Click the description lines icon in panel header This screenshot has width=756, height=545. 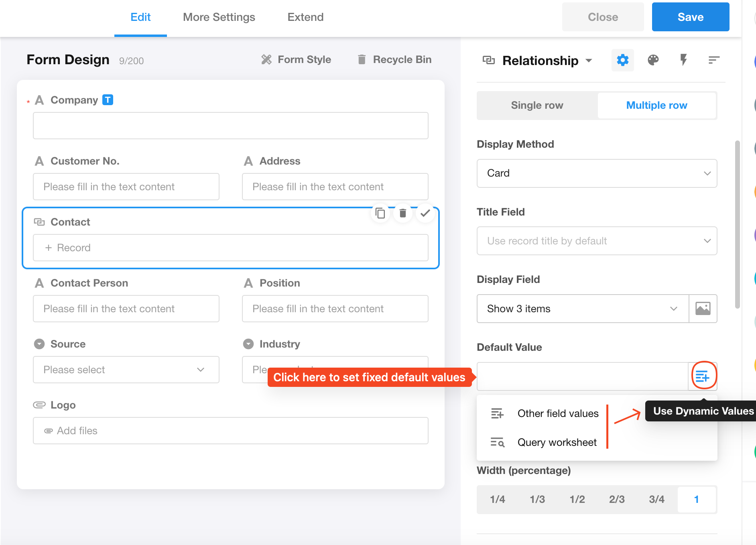click(713, 60)
